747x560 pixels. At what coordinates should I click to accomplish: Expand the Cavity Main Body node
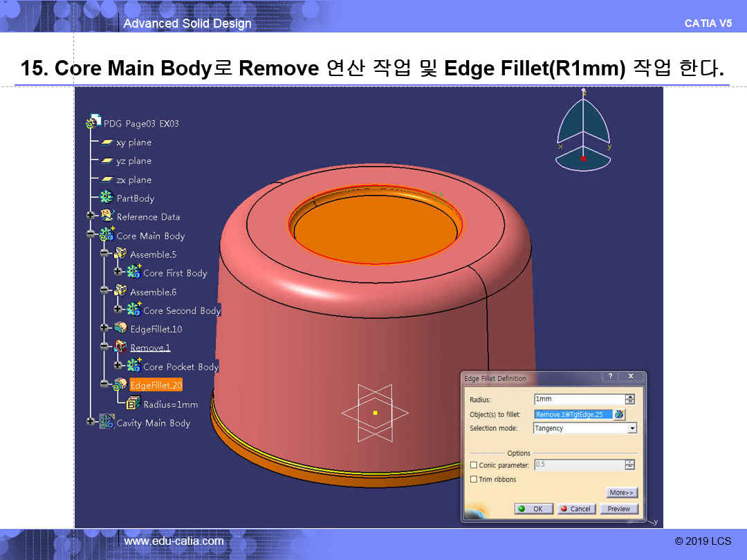click(x=90, y=422)
